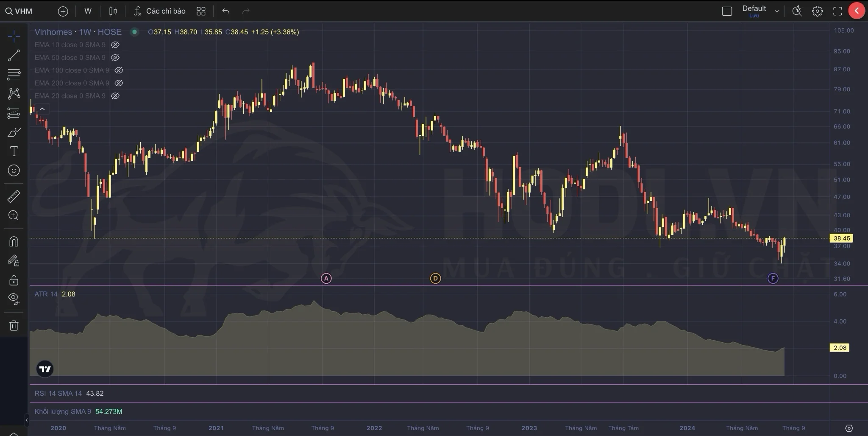Show hidden EMA 100 indicator
This screenshot has width=868, height=436.
[119, 70]
